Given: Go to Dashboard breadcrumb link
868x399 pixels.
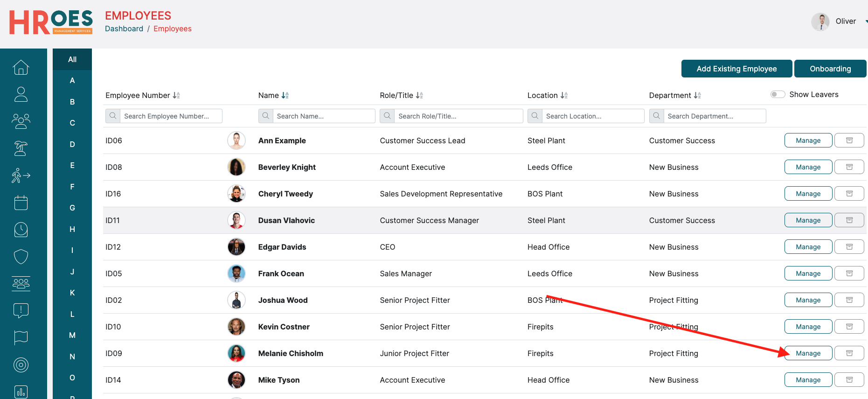Looking at the screenshot, I should pyautogui.click(x=124, y=28).
